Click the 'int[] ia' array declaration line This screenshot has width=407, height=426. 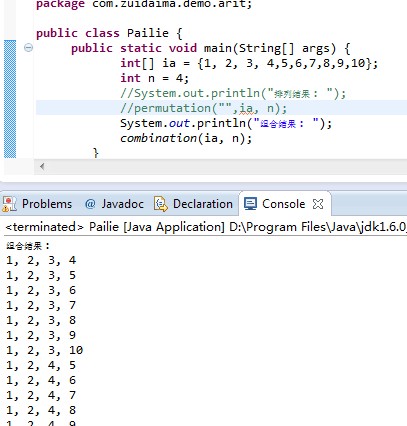tap(249, 63)
